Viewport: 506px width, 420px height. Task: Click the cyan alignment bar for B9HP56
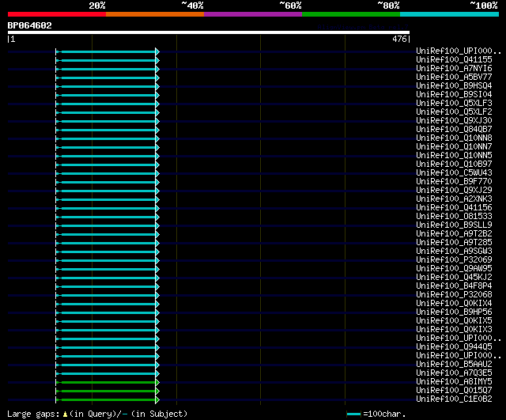(x=108, y=313)
